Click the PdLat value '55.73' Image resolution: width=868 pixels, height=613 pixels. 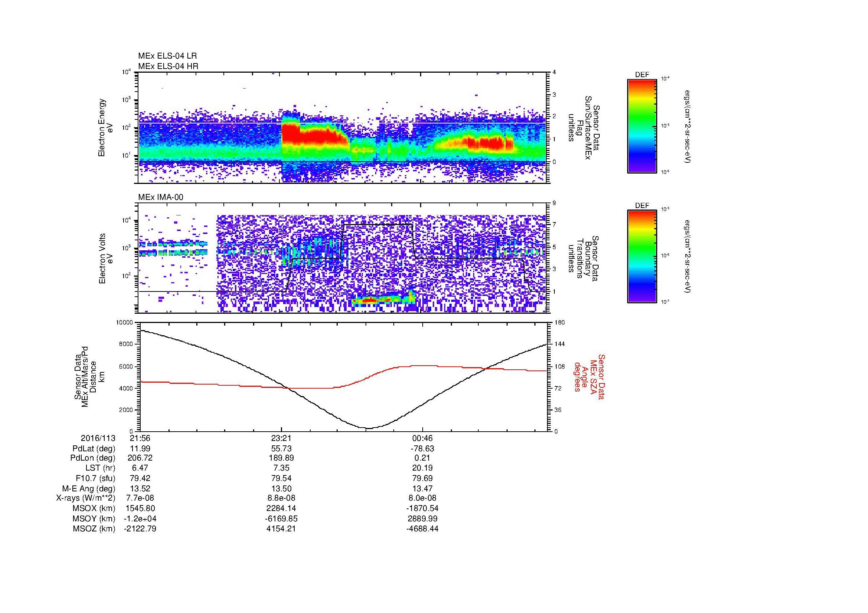click(281, 449)
